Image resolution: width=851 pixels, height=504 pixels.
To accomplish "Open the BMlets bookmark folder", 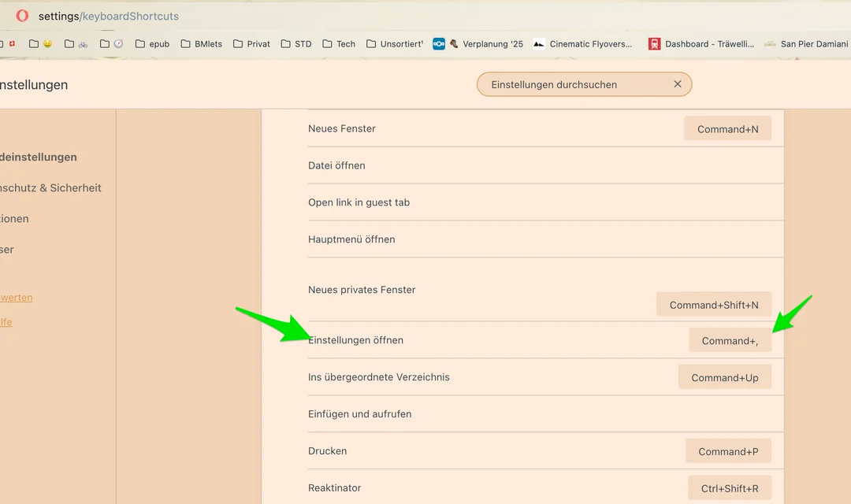I will pos(201,44).
